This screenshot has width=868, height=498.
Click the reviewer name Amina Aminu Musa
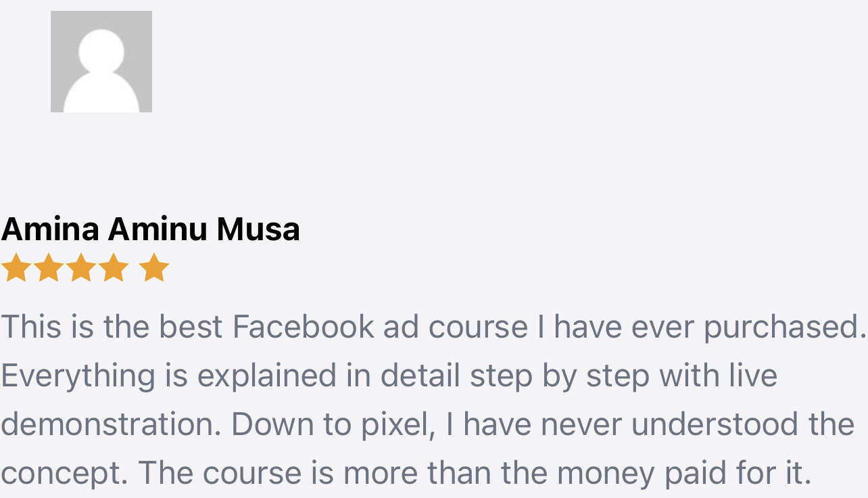[150, 229]
